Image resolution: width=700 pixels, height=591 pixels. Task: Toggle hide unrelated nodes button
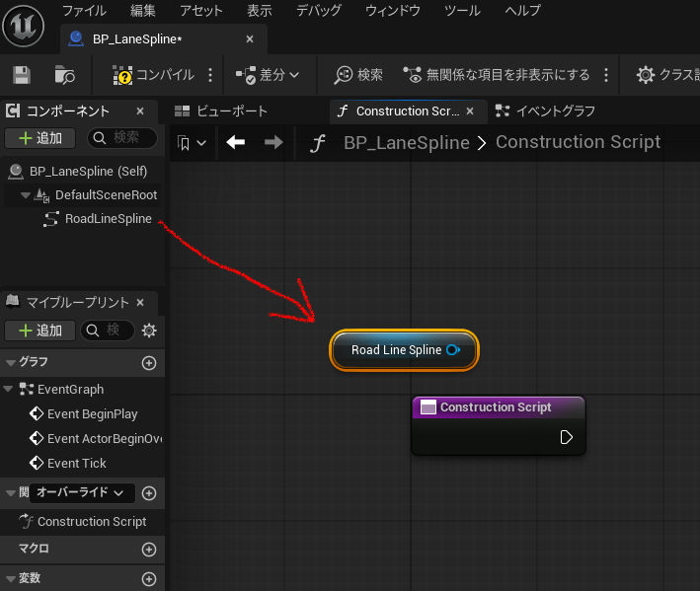click(x=497, y=75)
